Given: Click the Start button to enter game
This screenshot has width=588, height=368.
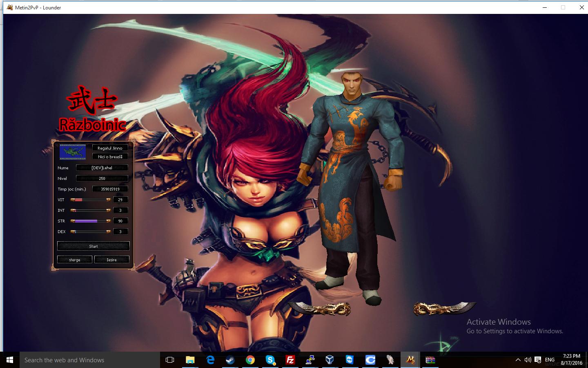Looking at the screenshot, I should pos(94,246).
